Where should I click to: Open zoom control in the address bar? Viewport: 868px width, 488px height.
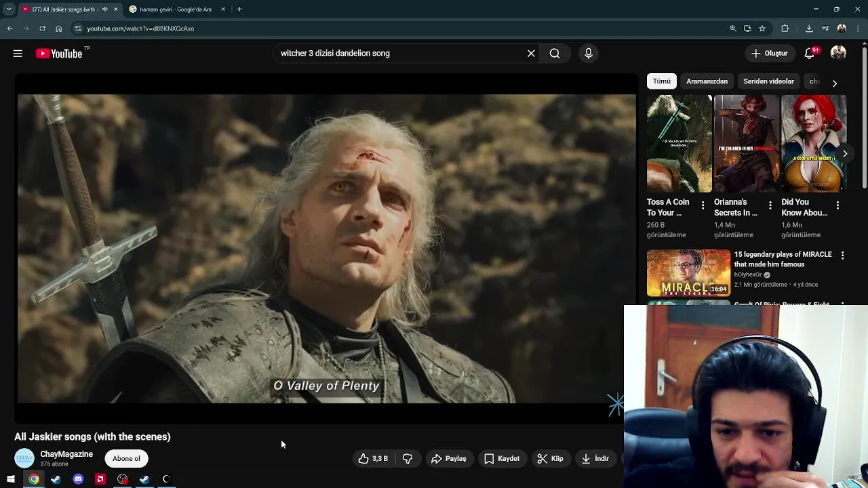(732, 28)
